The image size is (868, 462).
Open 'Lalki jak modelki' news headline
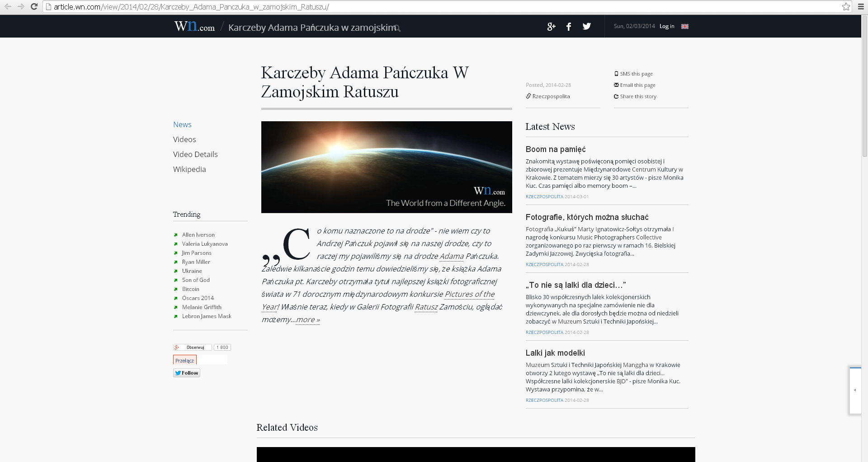point(555,353)
